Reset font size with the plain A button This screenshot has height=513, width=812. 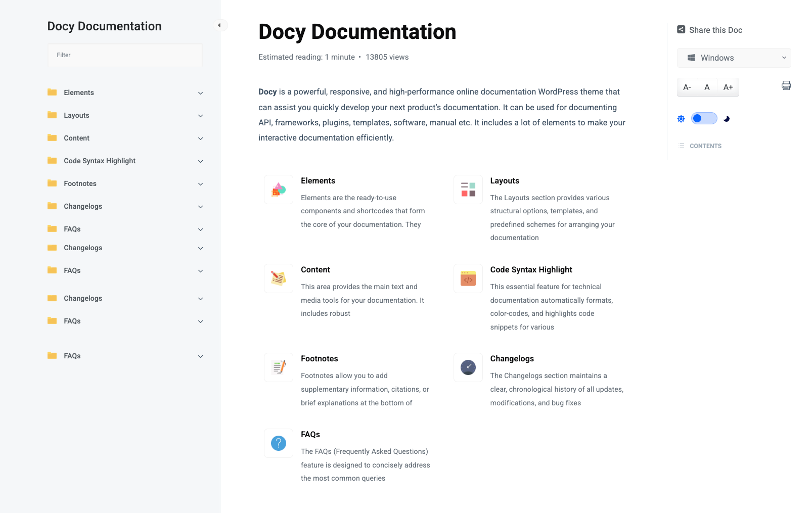coord(707,87)
